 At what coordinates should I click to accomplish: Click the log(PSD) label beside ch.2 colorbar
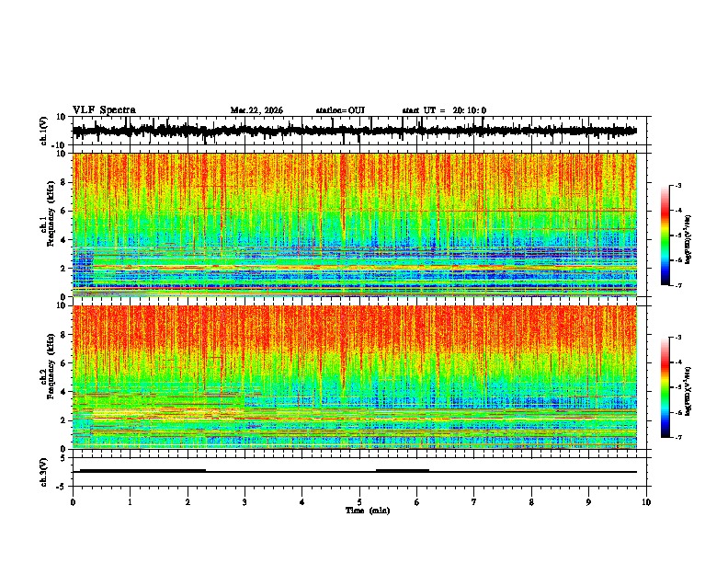(x=688, y=391)
